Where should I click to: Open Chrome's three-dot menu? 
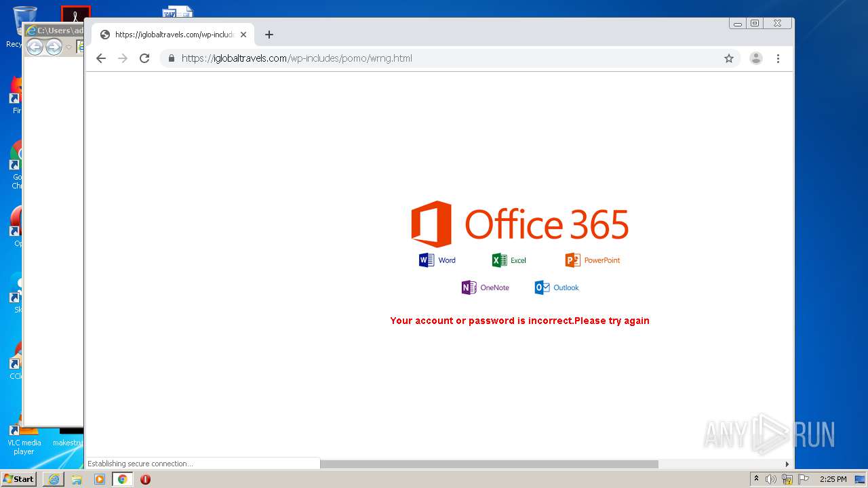pos(778,58)
